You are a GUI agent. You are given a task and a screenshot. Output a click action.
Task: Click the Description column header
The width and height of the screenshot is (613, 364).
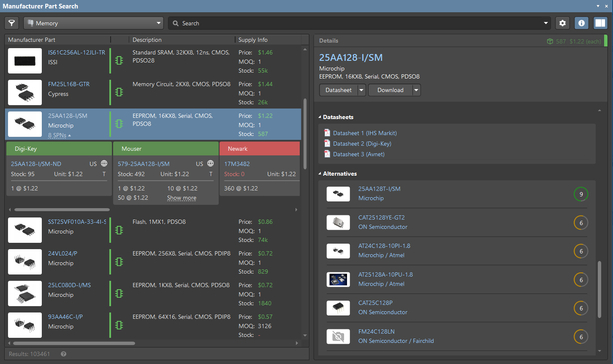tap(147, 40)
